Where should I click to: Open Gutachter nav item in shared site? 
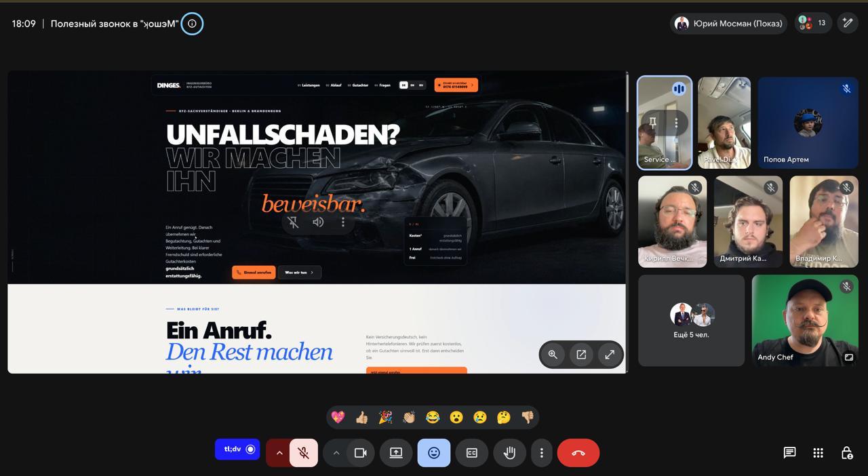pos(357,85)
